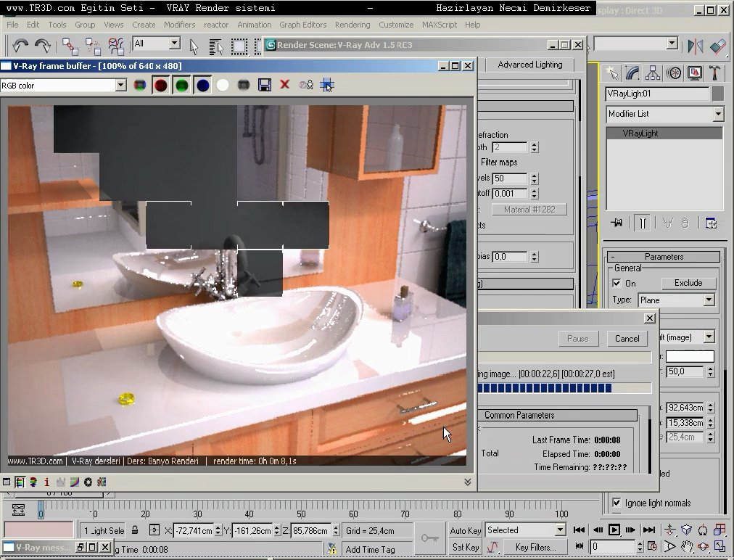Click the Set Key button
734x560 pixels.
click(466, 547)
